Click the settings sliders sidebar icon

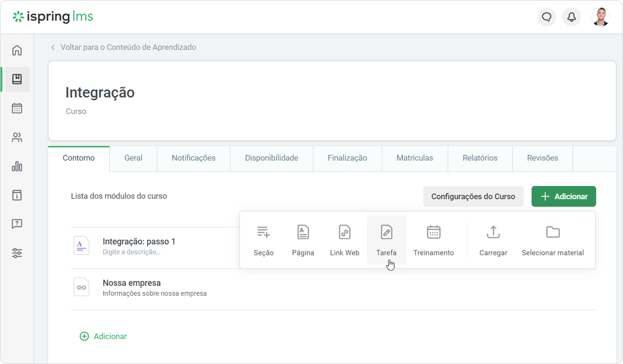click(17, 253)
